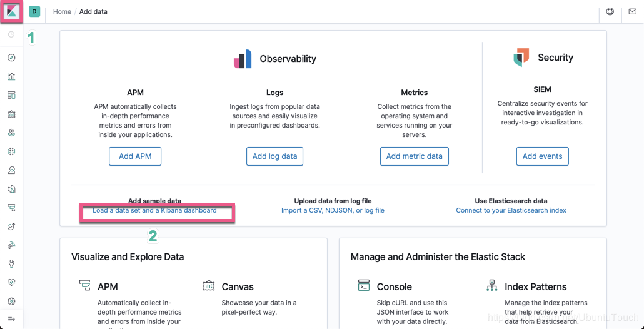Open Import a CSV, NDJSON, or log file
644x329 pixels.
pyautogui.click(x=333, y=211)
